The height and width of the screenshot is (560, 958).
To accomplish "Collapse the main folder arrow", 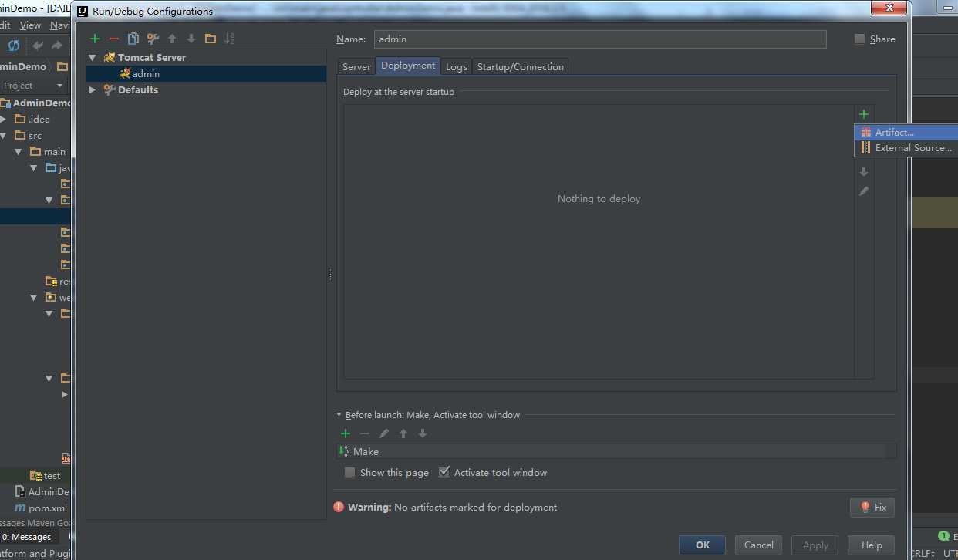I will [x=19, y=151].
